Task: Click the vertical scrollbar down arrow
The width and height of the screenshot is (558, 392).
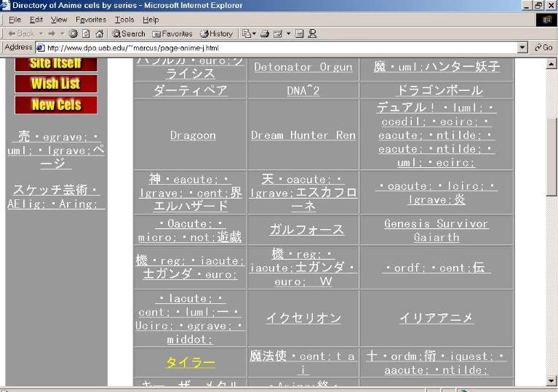Action: pos(551,380)
